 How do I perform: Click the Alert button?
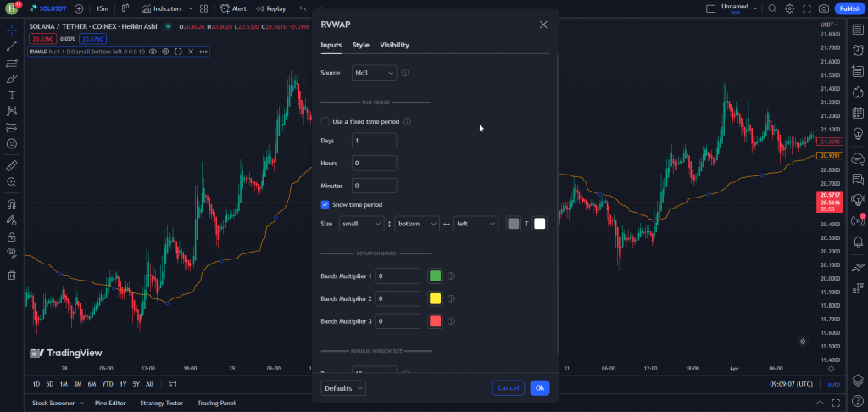tap(234, 8)
